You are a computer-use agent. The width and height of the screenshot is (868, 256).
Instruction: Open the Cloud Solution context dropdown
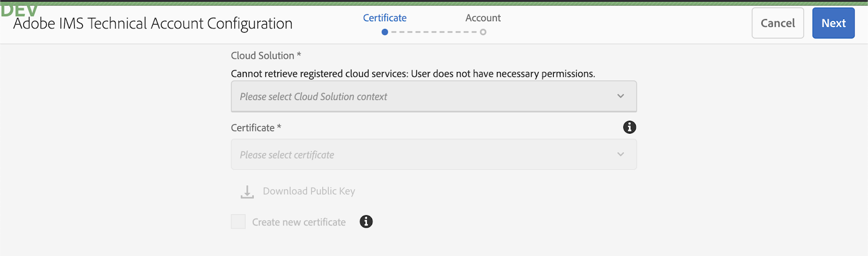coord(434,97)
